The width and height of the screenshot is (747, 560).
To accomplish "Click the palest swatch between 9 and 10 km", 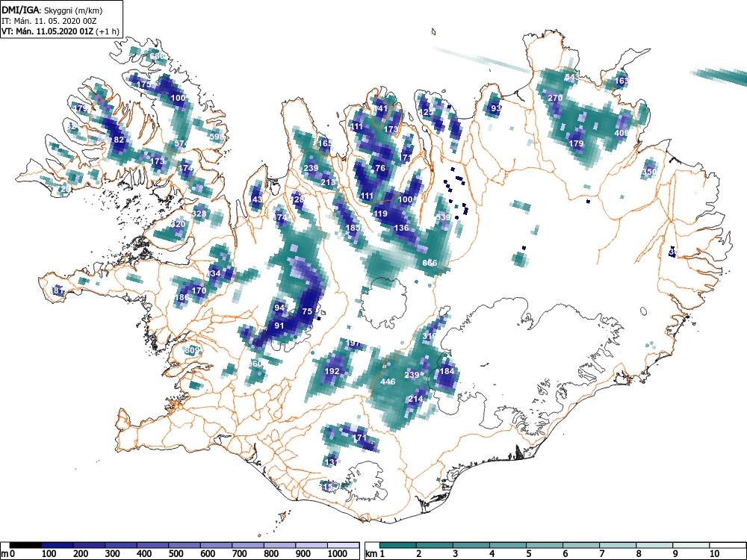I will tap(692, 545).
